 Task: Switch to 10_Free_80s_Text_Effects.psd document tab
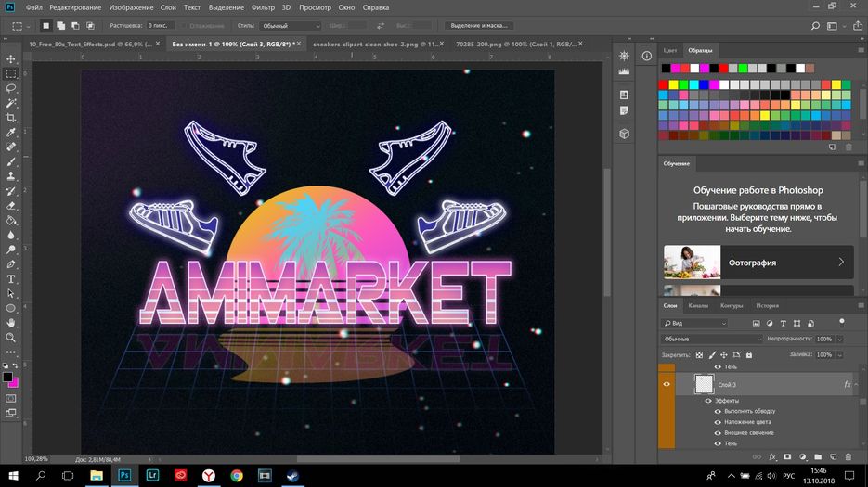coord(91,44)
